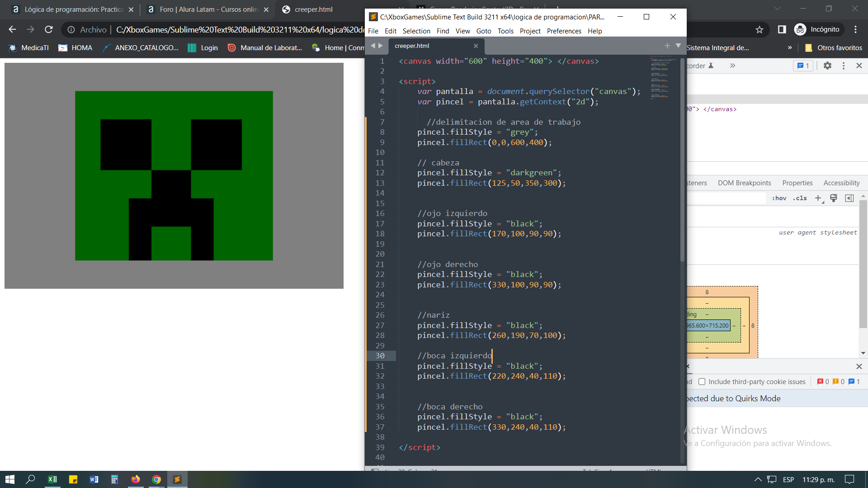Close the Lógica de programación tab
The height and width of the screenshot is (488, 868).
pos(131,9)
